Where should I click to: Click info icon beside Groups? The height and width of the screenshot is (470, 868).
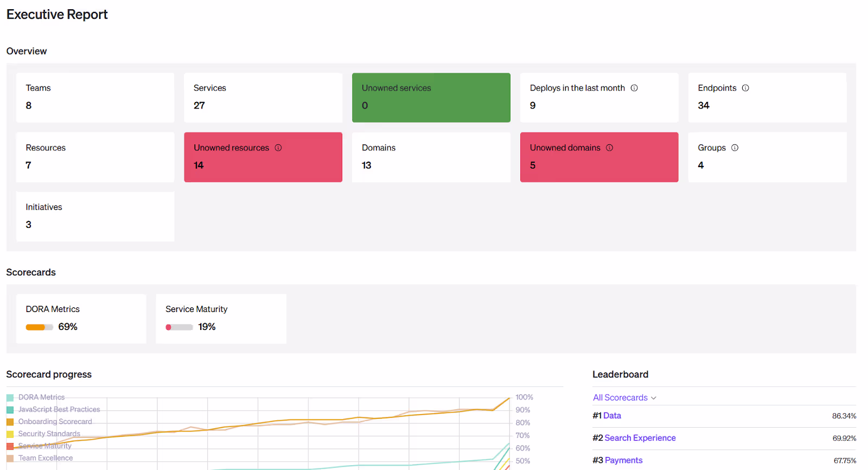(x=735, y=148)
